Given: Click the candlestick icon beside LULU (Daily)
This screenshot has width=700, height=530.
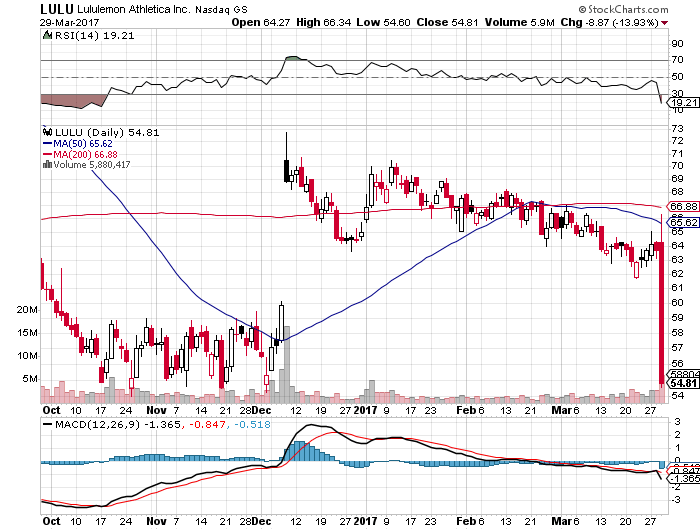Looking at the screenshot, I should (x=47, y=132).
